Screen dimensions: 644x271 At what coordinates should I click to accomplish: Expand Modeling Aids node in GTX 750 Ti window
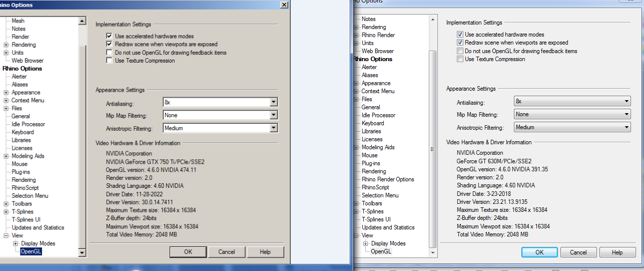click(6, 156)
